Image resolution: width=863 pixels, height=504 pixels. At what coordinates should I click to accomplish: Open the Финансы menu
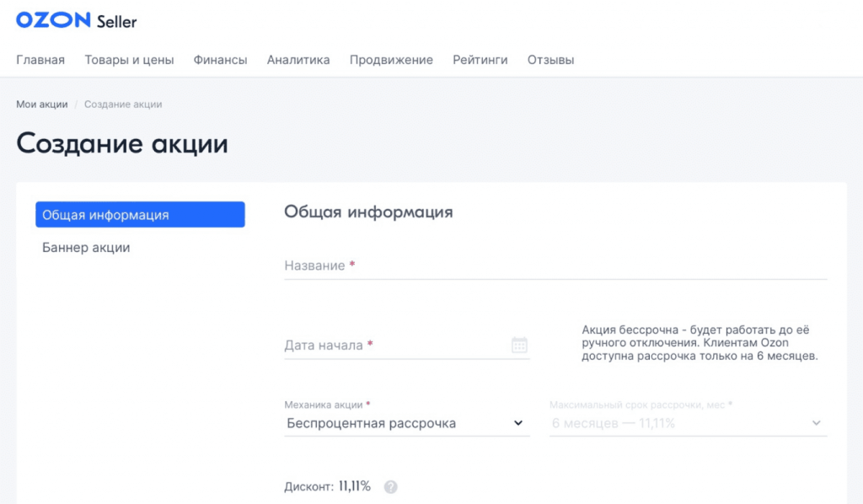pyautogui.click(x=220, y=60)
